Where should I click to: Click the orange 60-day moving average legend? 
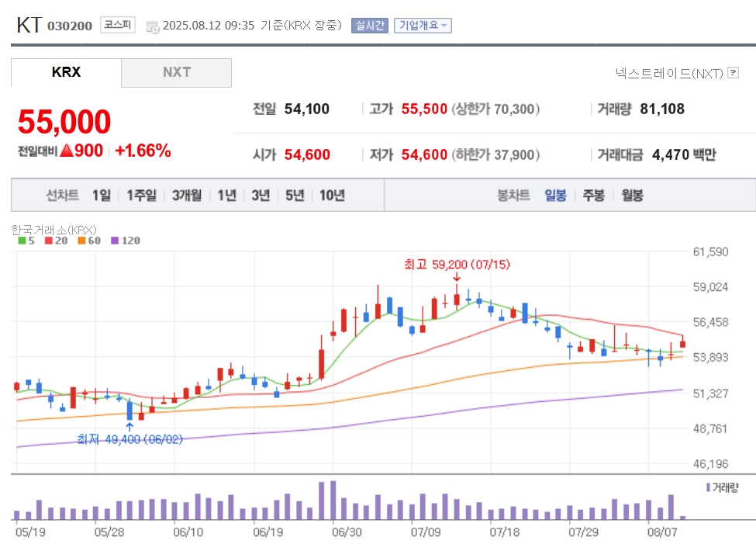point(89,241)
